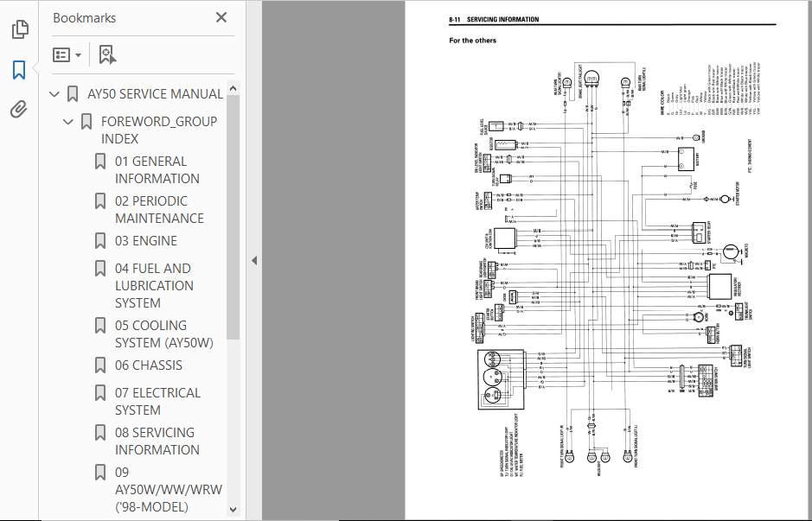This screenshot has width=812, height=521.
Task: Collapse the FOREWORD_GROUP INDEX bookmark
Action: click(67, 122)
